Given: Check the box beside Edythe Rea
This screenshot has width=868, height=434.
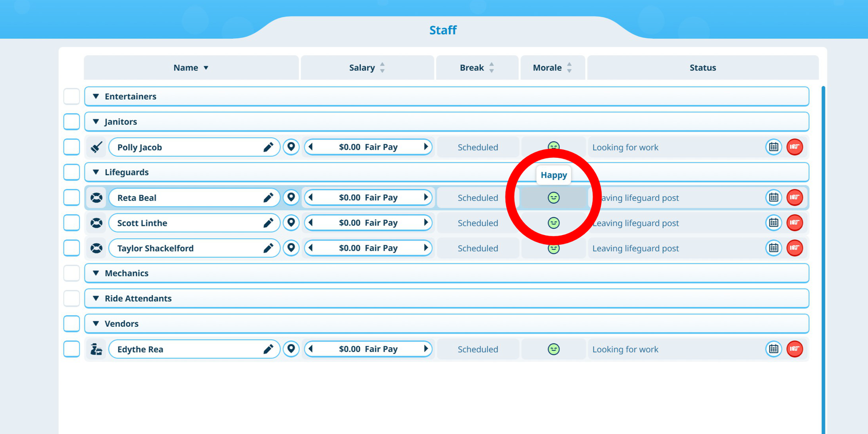Looking at the screenshot, I should pos(72,349).
